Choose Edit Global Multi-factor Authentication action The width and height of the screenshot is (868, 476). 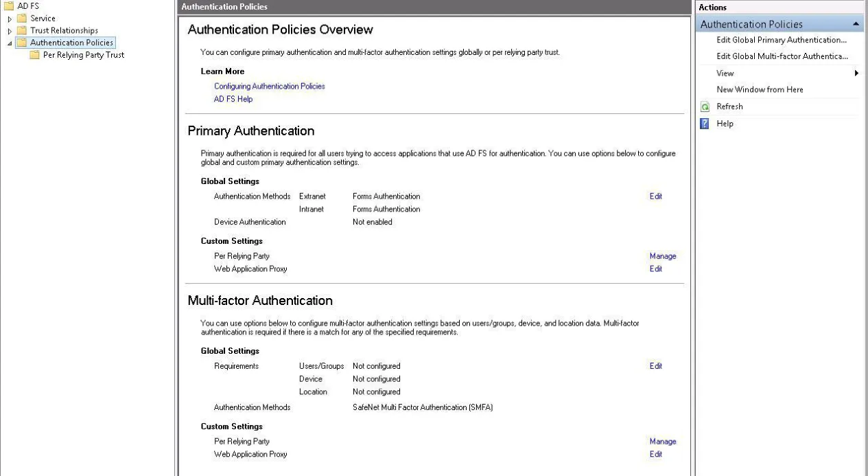782,56
